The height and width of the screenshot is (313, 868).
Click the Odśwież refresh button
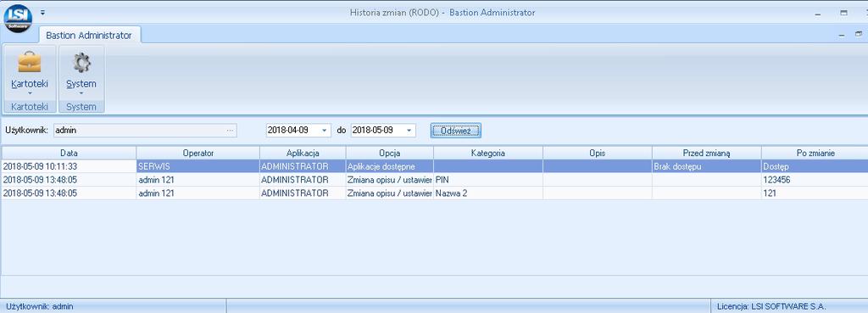(455, 131)
